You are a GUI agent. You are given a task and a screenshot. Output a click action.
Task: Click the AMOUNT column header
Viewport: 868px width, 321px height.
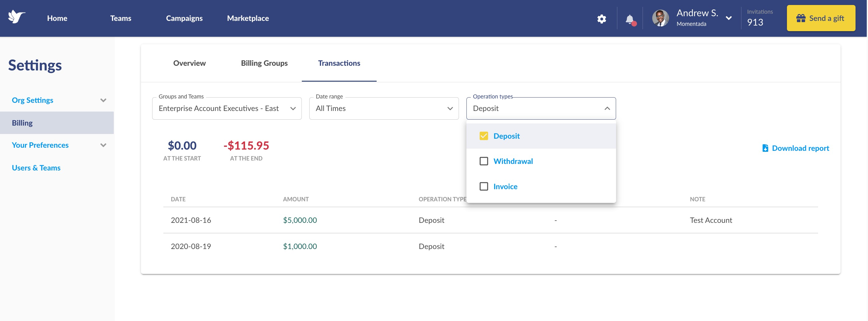pyautogui.click(x=296, y=199)
